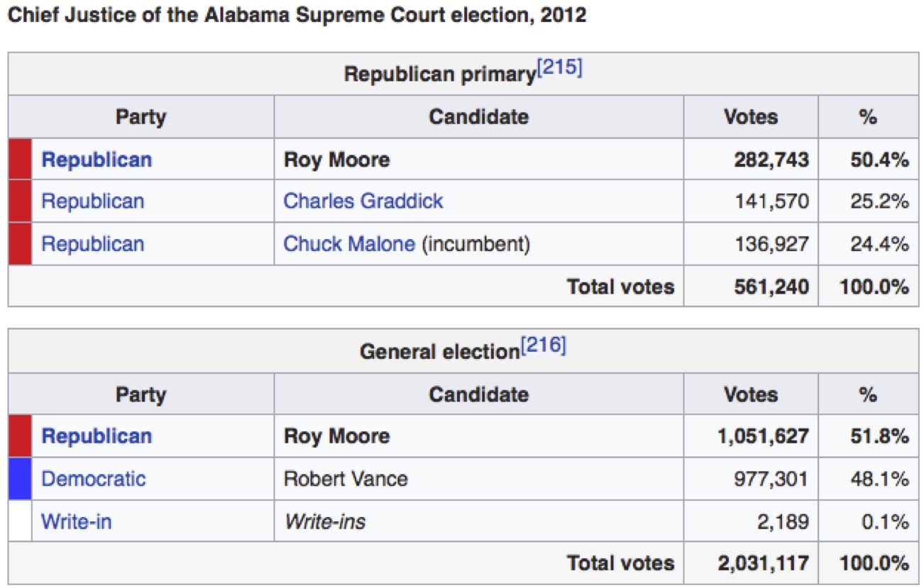Click Charles Graddick candidate link

[x=363, y=201]
